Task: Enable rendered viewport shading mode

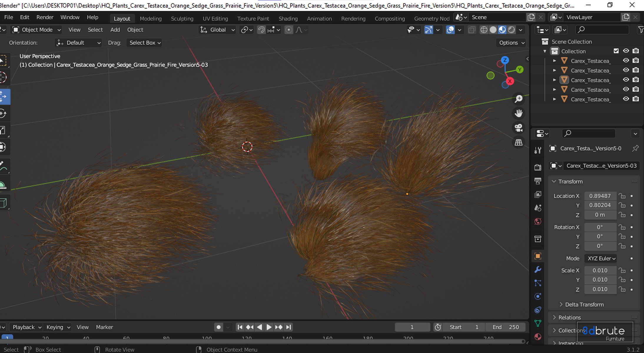Action: (x=512, y=30)
